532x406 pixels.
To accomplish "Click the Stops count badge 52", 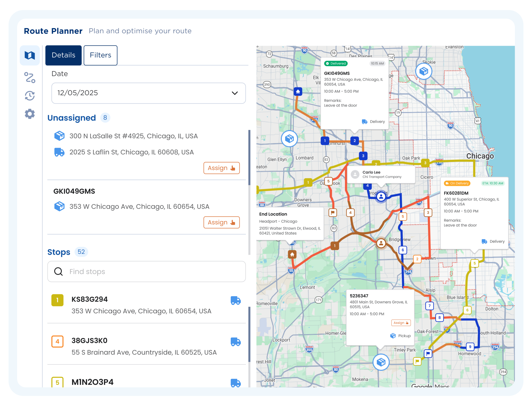I will [81, 252].
